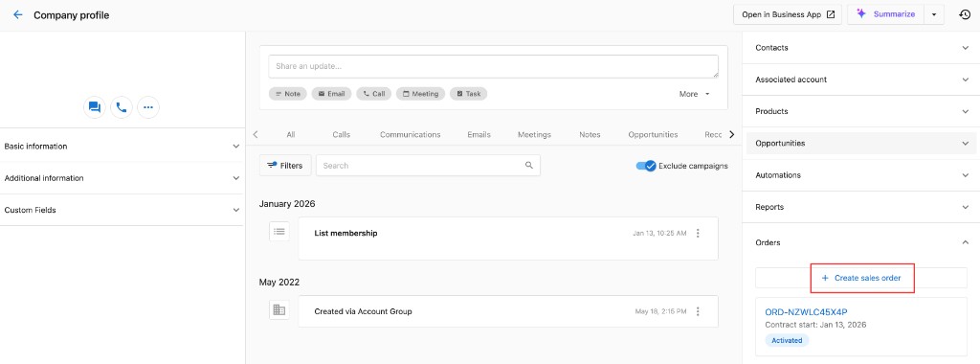Expand the Automations panel
980x364 pixels.
860,175
